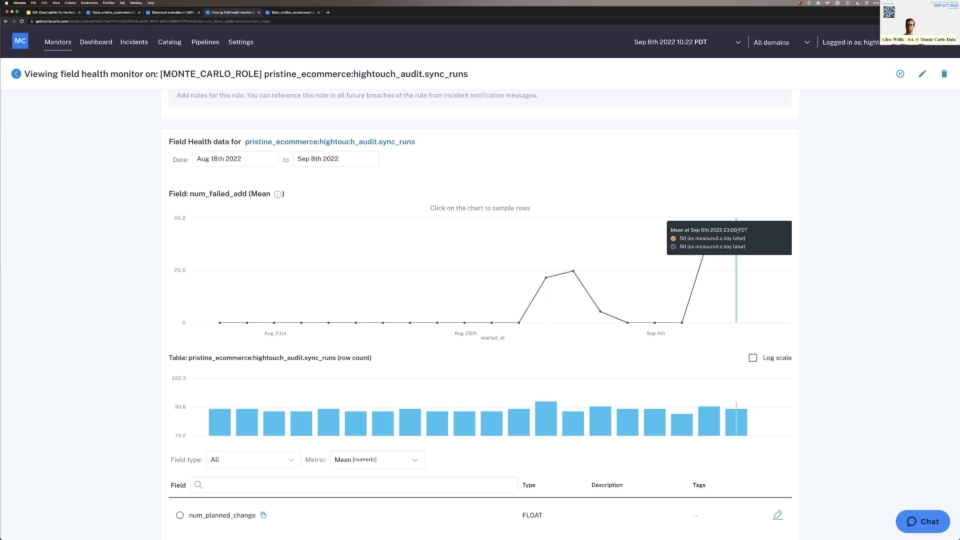Screen dimensions: 960x540
Task: Close the Viewing field health monitor tab
Action: click(258, 12)
